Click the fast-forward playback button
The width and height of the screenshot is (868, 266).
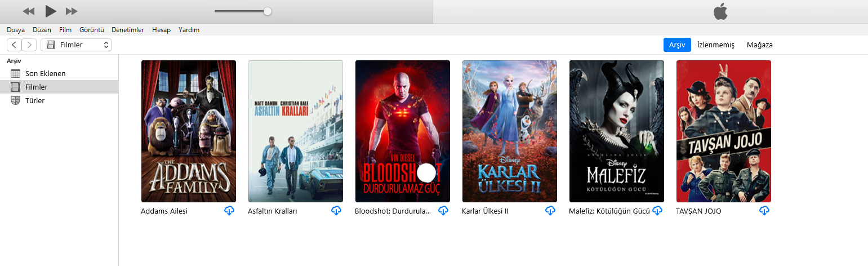pos(72,11)
